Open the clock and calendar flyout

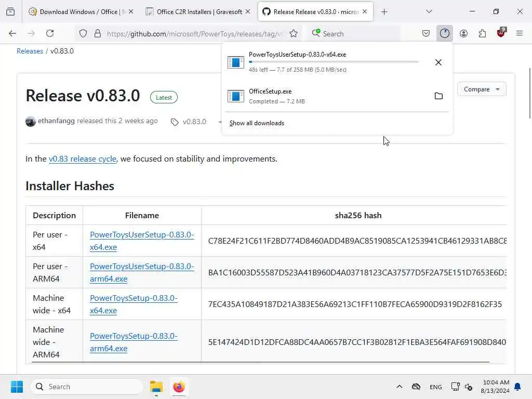495,387
